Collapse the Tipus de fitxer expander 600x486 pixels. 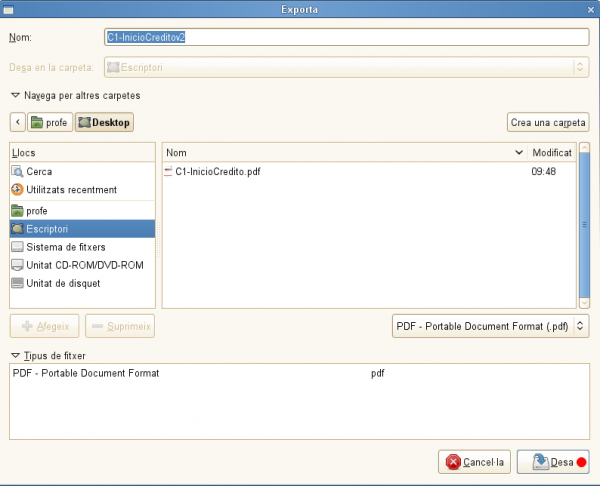coord(16,356)
